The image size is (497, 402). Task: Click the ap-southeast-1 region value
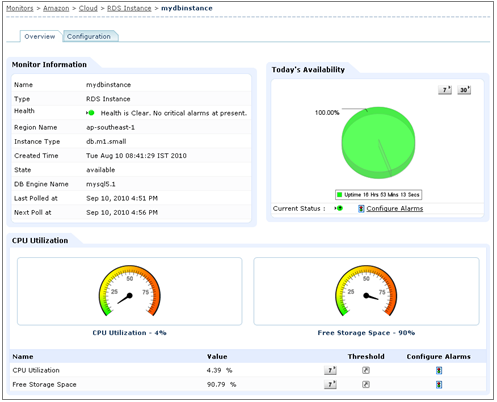click(x=110, y=127)
